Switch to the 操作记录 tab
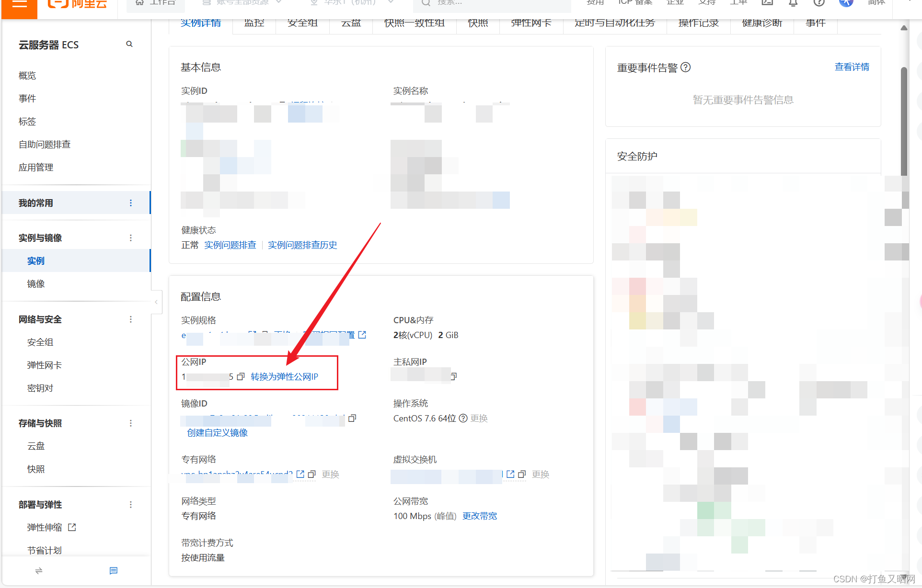Screen dimensions: 922x588 pos(698,23)
